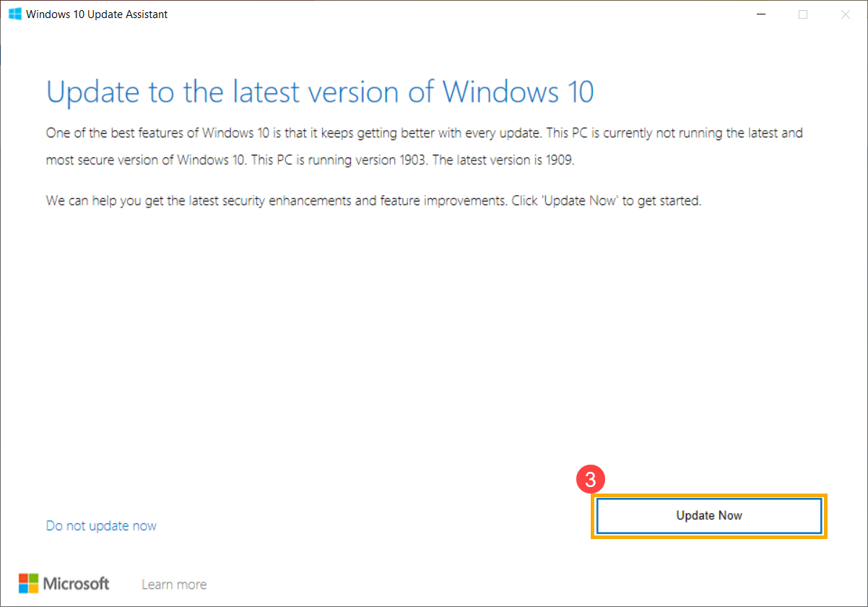Image resolution: width=868 pixels, height=607 pixels.
Task: Click the phrase 'most secure version of Windows 10'
Action: tap(146, 160)
